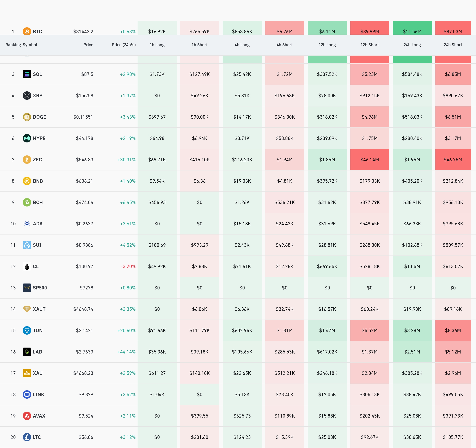Click the LAB coin icon
The height and width of the screenshot is (448, 476).
point(27,352)
